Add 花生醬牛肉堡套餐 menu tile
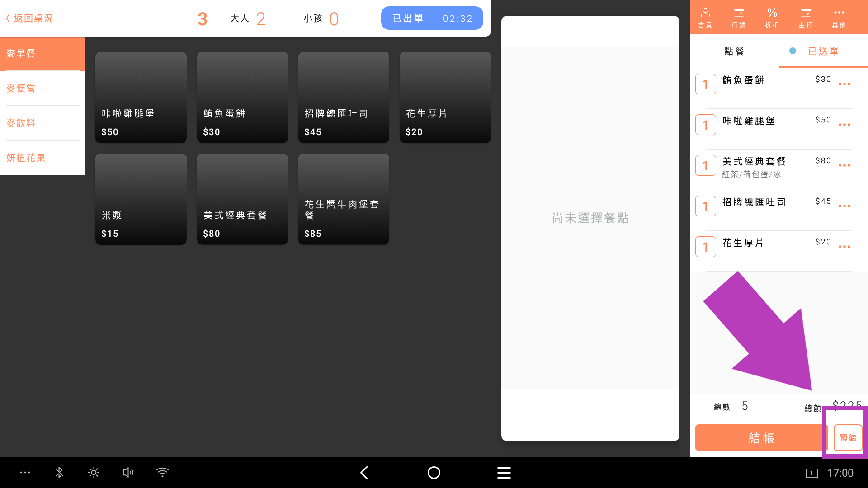This screenshot has height=488, width=868. click(x=344, y=199)
